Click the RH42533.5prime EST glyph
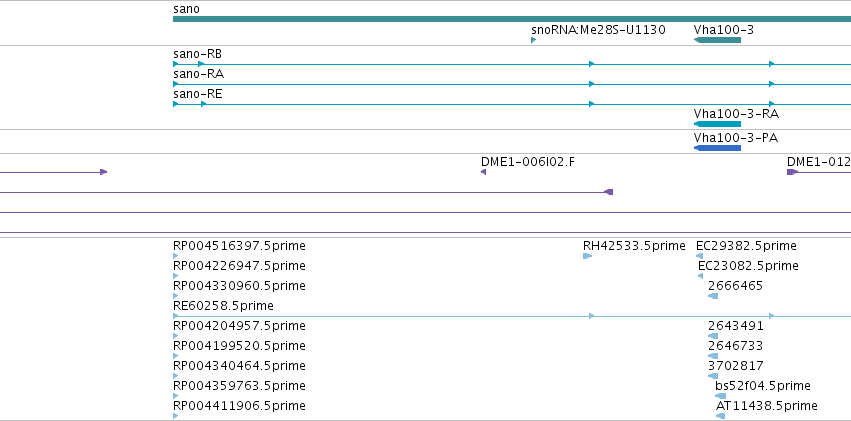The width and height of the screenshot is (851, 421). pos(587,256)
